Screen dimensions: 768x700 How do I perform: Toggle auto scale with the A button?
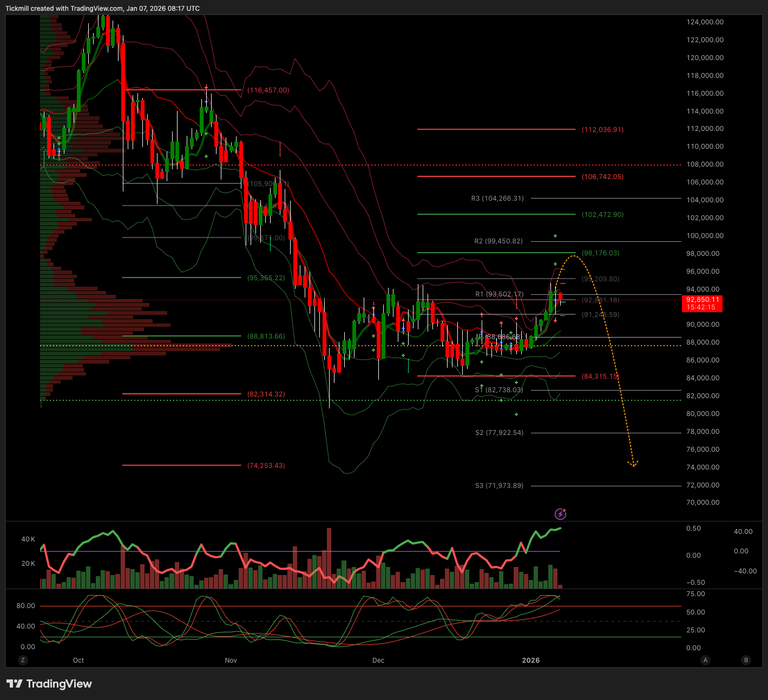705,660
